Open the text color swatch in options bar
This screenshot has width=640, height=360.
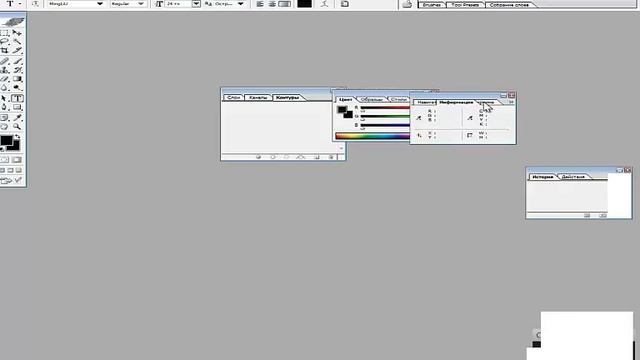(304, 4)
